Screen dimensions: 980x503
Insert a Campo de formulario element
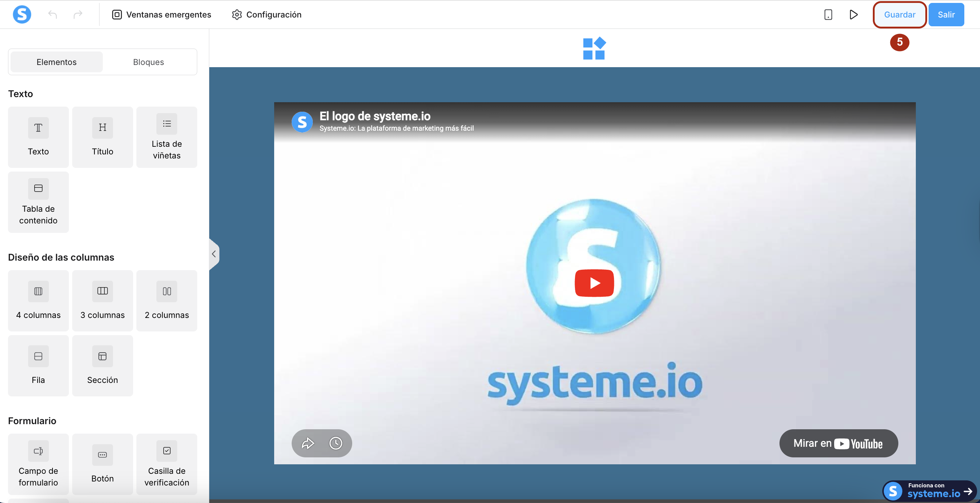[38, 464]
